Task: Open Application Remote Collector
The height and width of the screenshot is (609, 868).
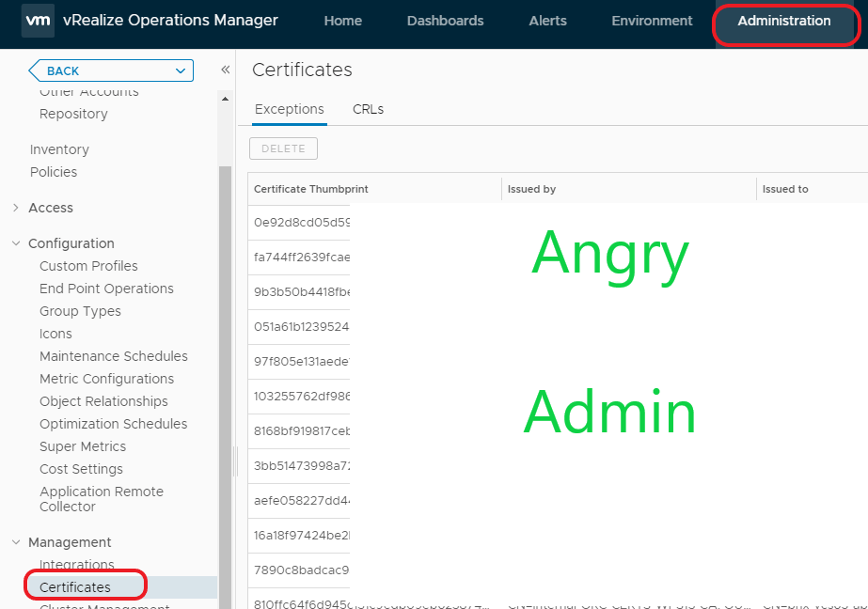Action: pos(102,499)
